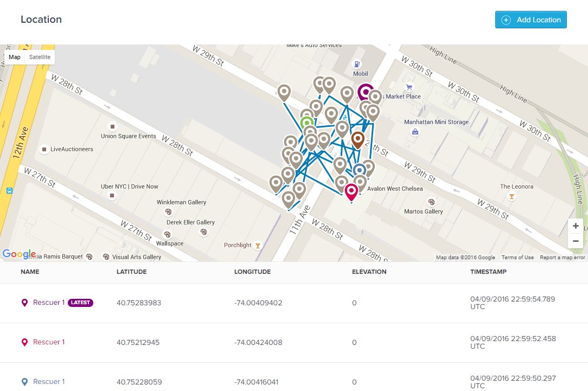Click the Manhattan Mini Storage icon
Image resolution: width=588 pixels, height=391 pixels.
(x=415, y=132)
